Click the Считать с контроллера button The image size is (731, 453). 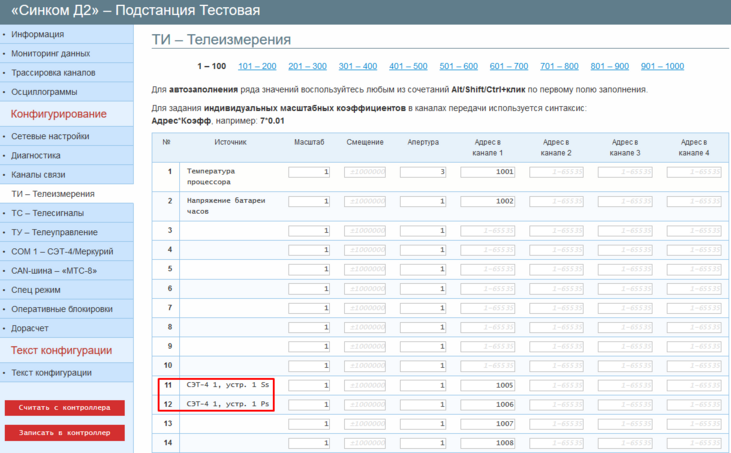pyautogui.click(x=65, y=408)
